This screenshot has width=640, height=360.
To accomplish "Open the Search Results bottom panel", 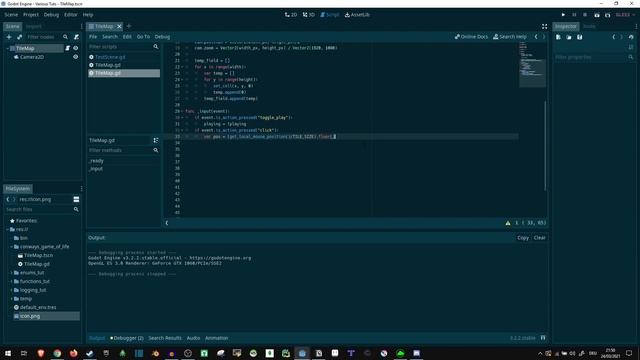I will 165,338.
